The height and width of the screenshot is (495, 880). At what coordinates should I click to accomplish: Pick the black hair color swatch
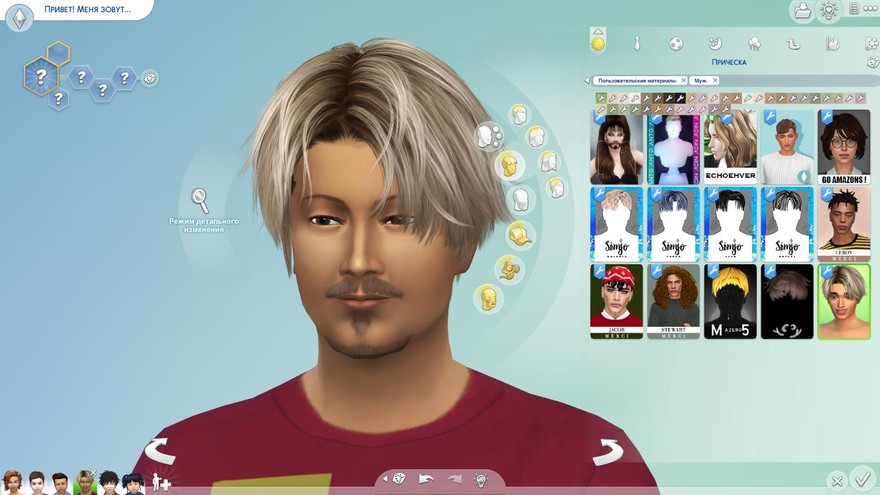(681, 98)
